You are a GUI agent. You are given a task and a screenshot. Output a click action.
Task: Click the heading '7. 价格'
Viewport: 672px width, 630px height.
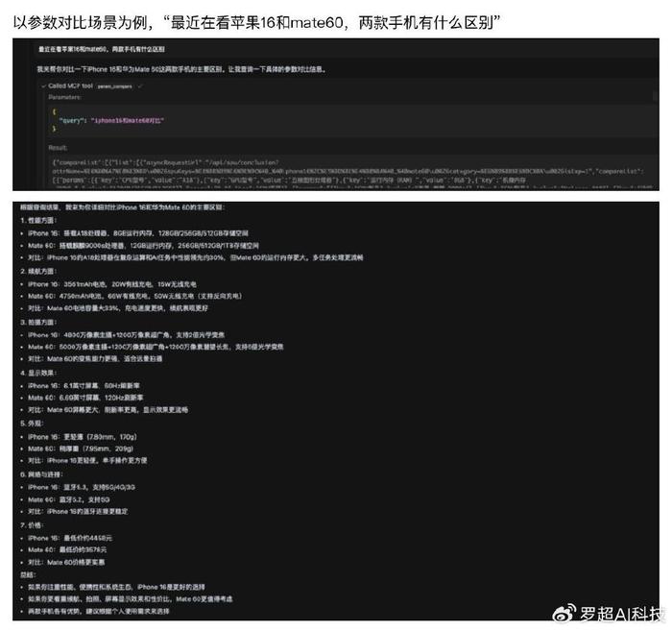(x=32, y=525)
